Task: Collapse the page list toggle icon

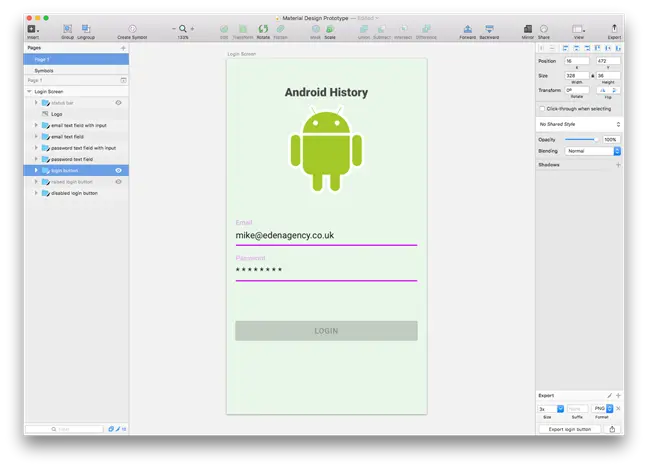Action: point(123,80)
